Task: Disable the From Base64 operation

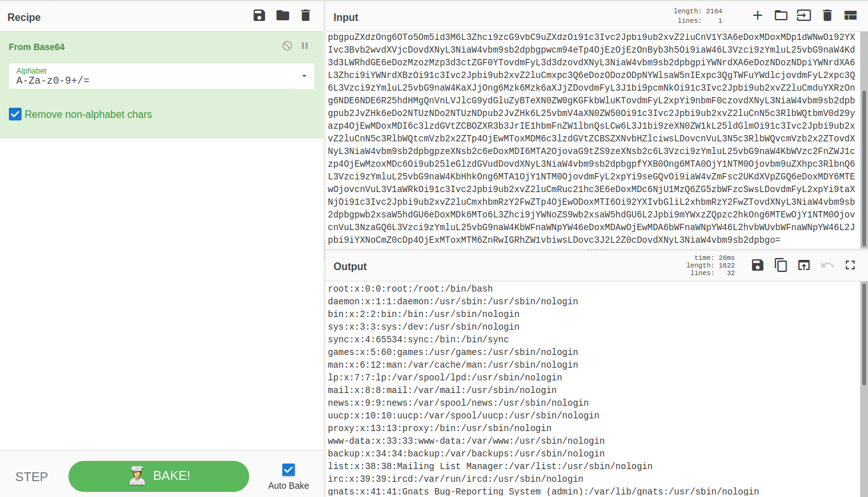Action: click(287, 46)
